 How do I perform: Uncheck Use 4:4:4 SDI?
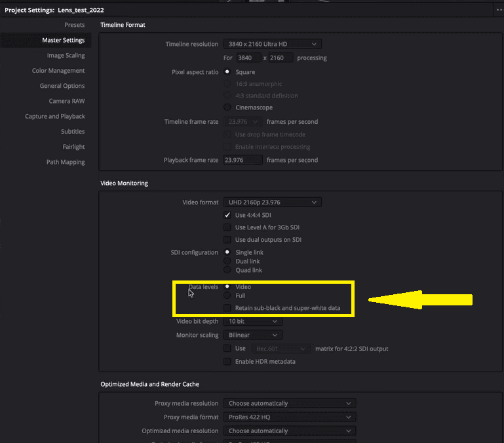tap(227, 215)
